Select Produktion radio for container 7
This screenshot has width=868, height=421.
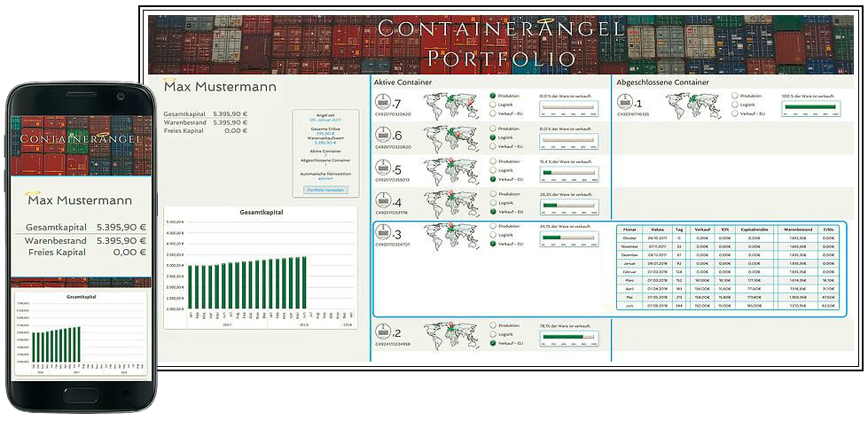[494, 95]
